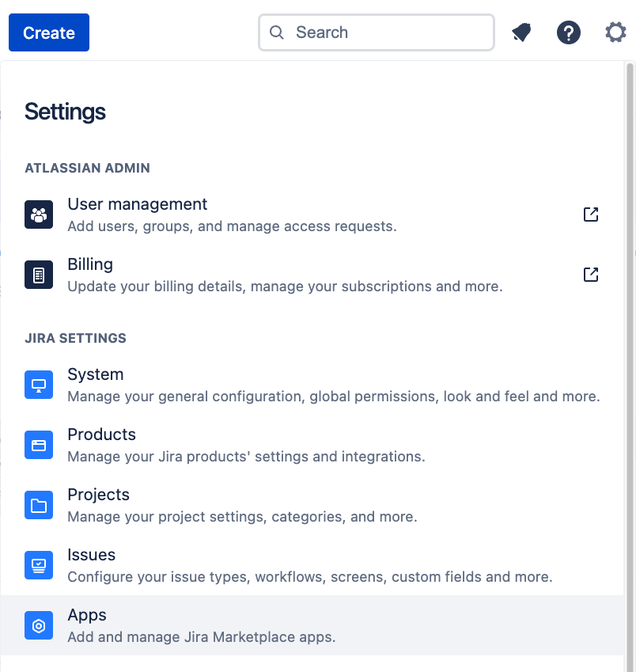This screenshot has width=636, height=672.
Task: Focus the Search input field
Action: (388, 32)
